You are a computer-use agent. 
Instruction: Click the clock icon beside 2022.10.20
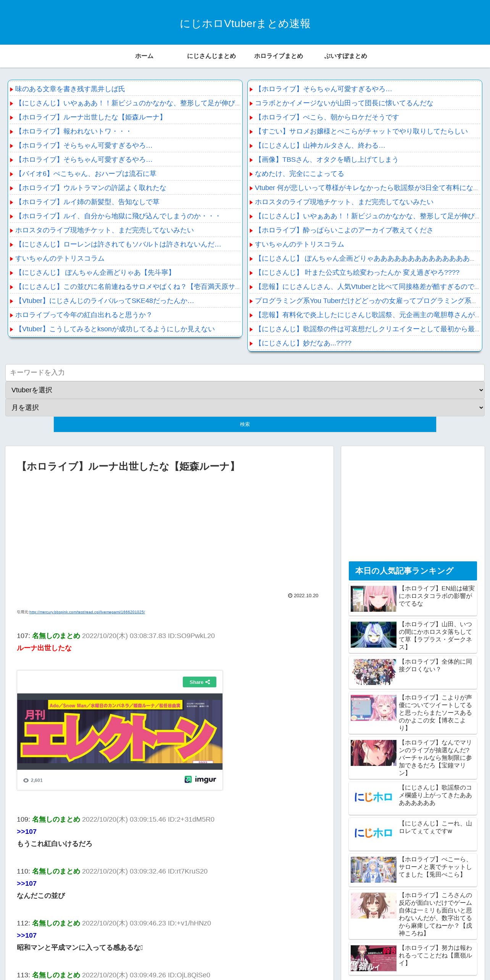point(290,596)
